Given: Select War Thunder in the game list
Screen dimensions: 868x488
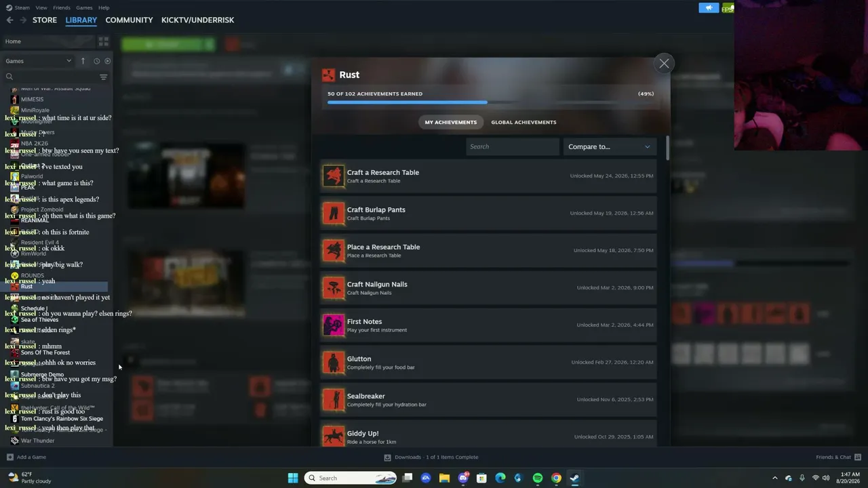Looking at the screenshot, I should pyautogui.click(x=37, y=441).
